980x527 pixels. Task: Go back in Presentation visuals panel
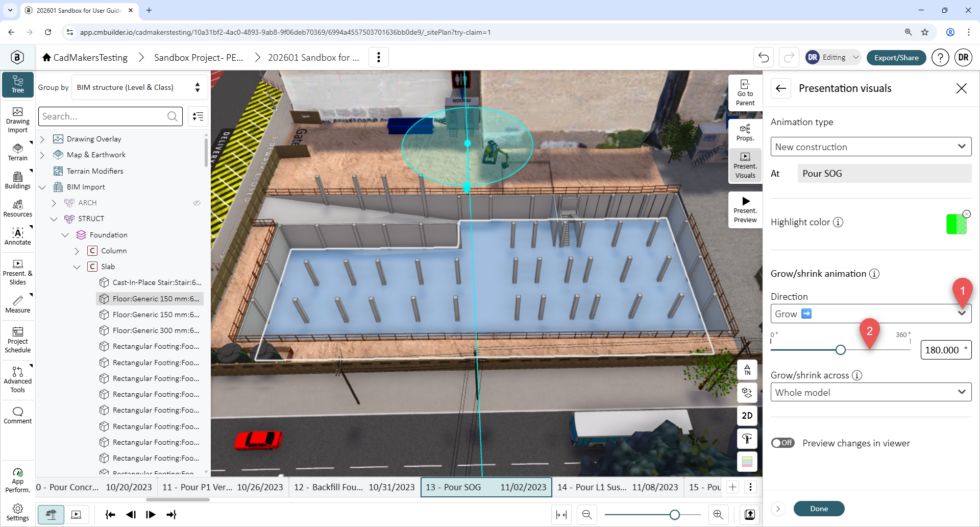click(x=781, y=88)
